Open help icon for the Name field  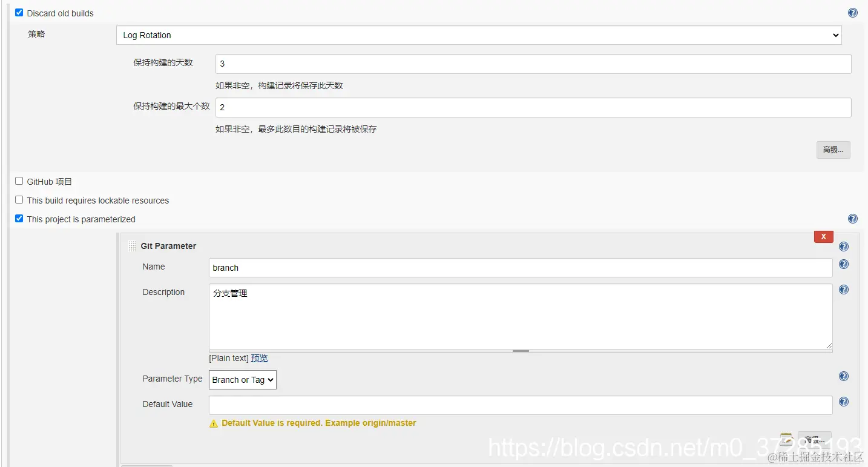tap(844, 264)
